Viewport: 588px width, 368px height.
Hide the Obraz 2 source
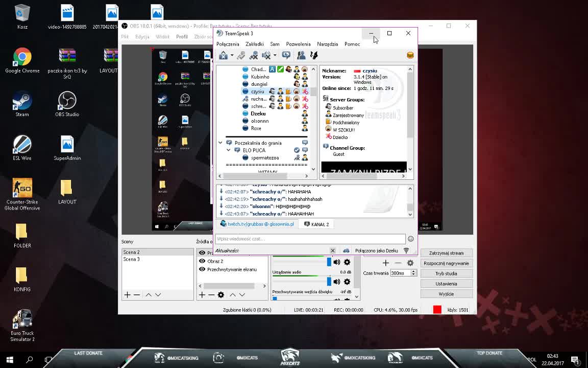[x=202, y=261]
